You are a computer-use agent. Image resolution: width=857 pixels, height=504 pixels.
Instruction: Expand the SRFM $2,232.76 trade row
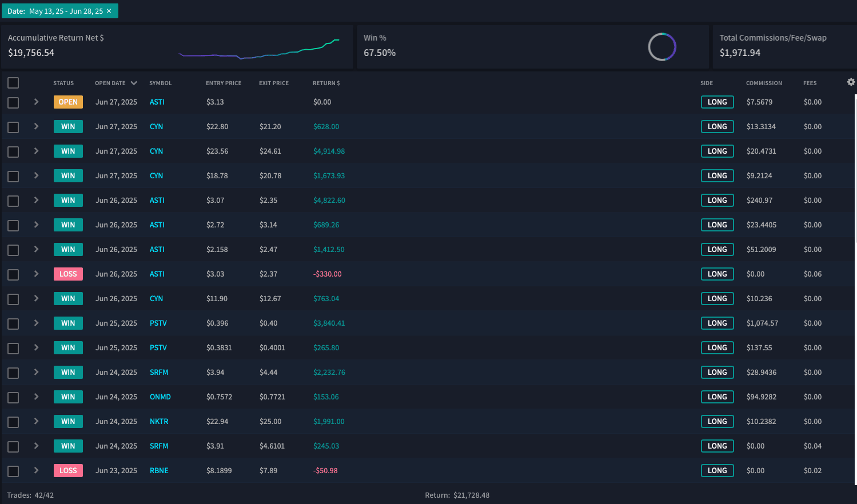[x=36, y=372]
